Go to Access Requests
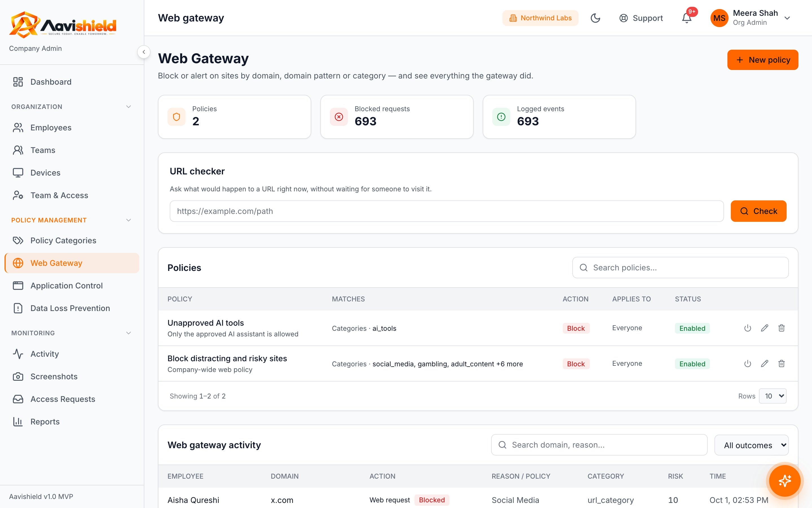 (x=72, y=399)
